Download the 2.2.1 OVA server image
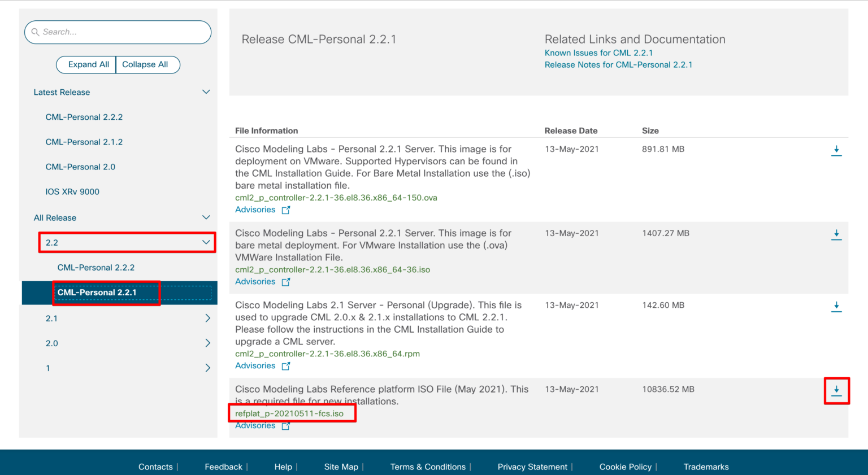The height and width of the screenshot is (475, 868). point(836,150)
